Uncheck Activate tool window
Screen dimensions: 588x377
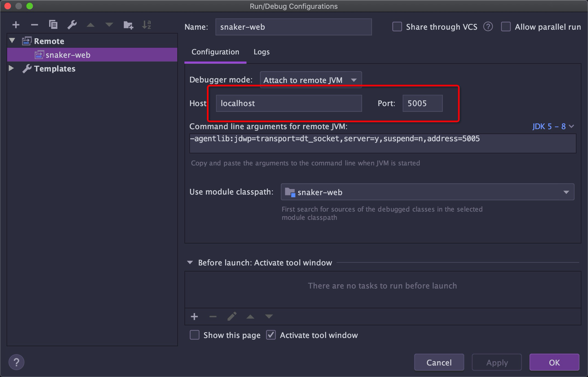(x=271, y=335)
